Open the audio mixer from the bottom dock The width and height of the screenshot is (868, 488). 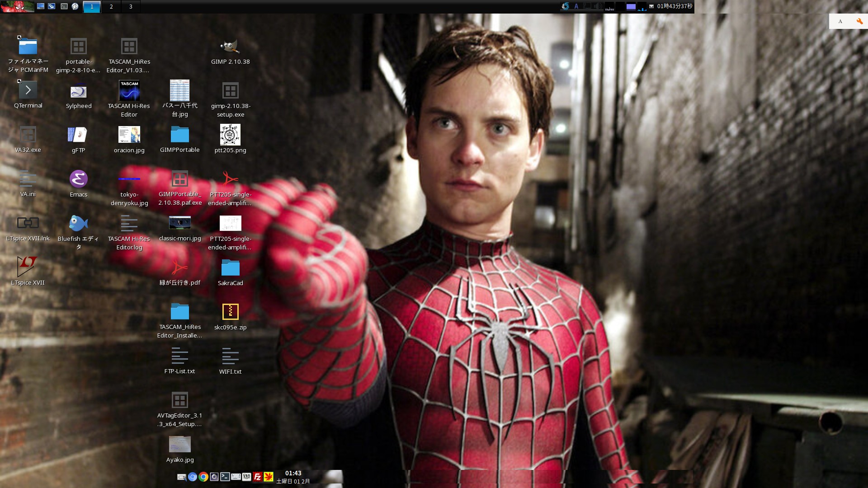[x=246, y=476]
